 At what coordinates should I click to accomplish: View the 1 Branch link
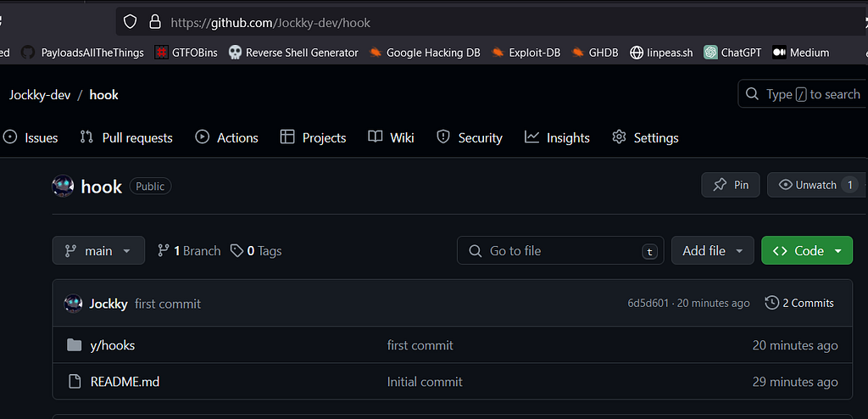point(189,251)
